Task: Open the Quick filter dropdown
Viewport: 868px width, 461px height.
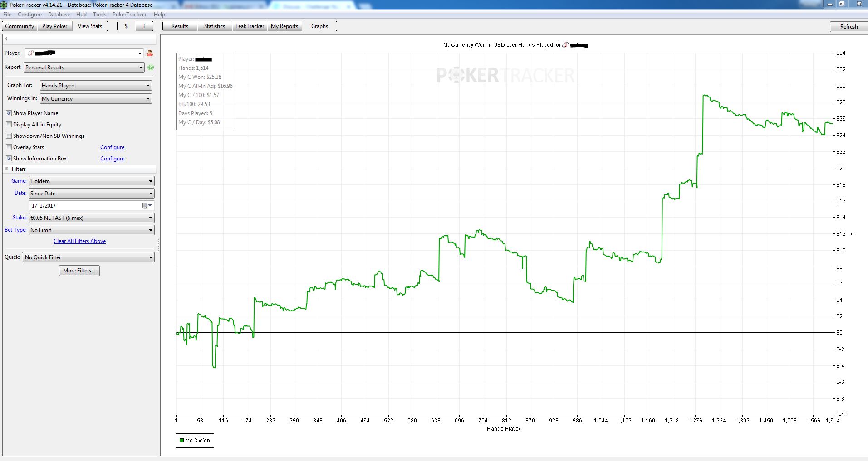Action: coord(88,257)
